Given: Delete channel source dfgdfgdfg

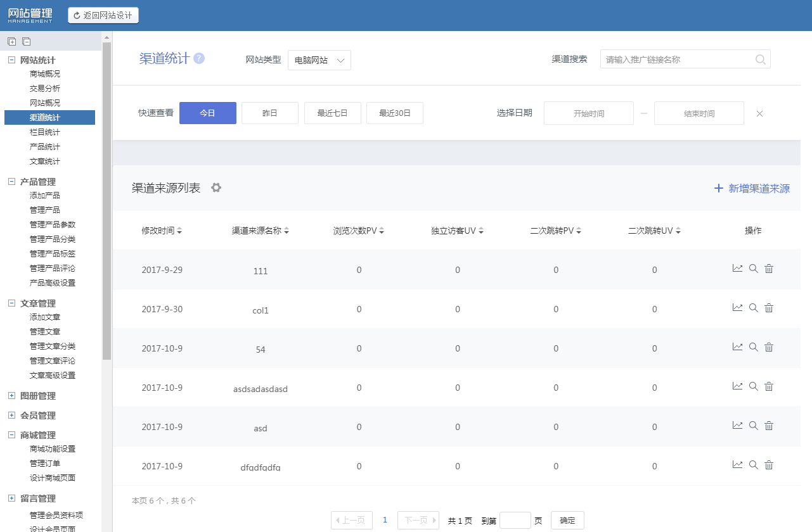Looking at the screenshot, I should 769,465.
